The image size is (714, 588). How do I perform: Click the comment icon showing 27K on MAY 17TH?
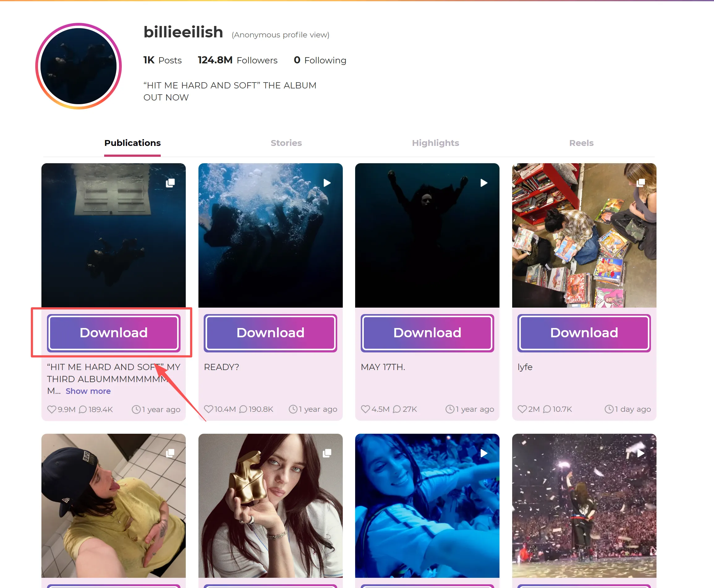click(396, 409)
